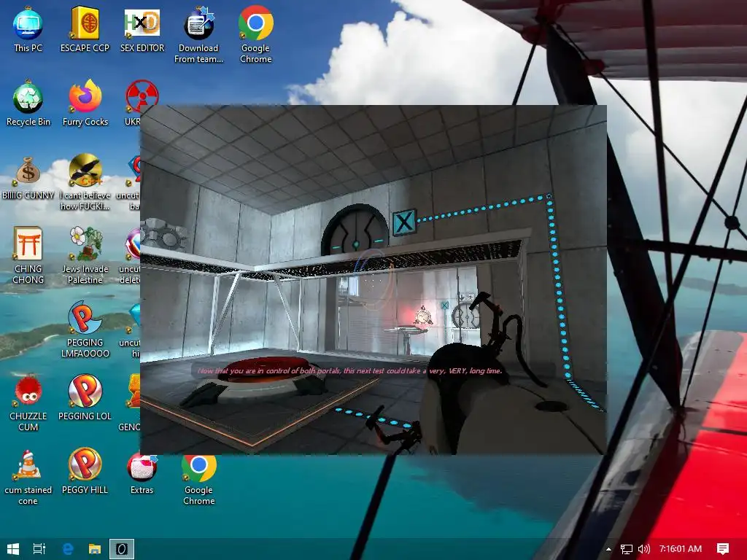
Task: Select the flower and plants game icon
Action: (85, 255)
